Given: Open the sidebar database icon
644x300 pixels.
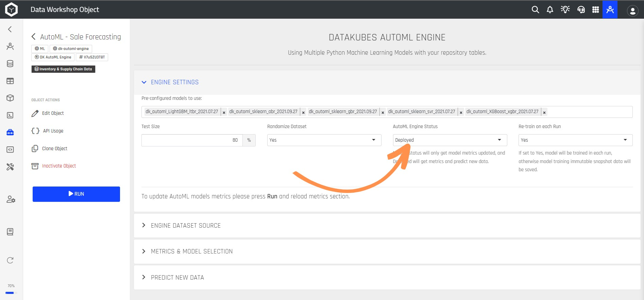Looking at the screenshot, I should click(10, 64).
